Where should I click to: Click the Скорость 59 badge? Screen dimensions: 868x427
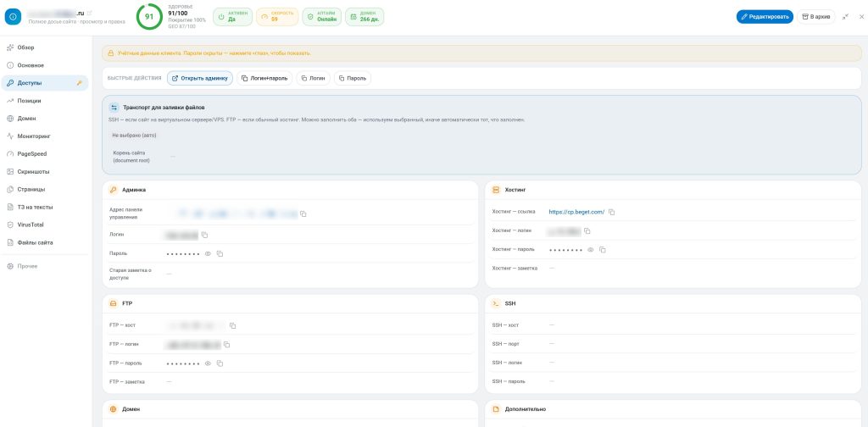click(277, 17)
